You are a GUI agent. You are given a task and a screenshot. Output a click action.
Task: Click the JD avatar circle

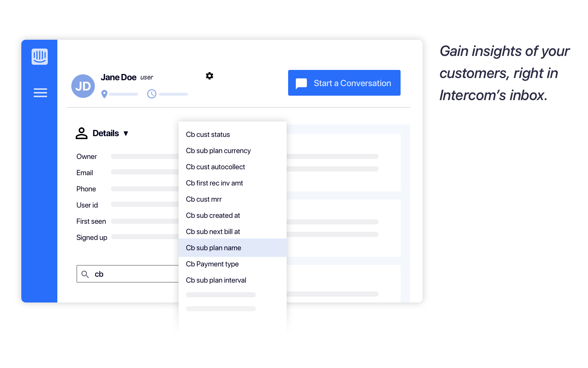pyautogui.click(x=83, y=86)
